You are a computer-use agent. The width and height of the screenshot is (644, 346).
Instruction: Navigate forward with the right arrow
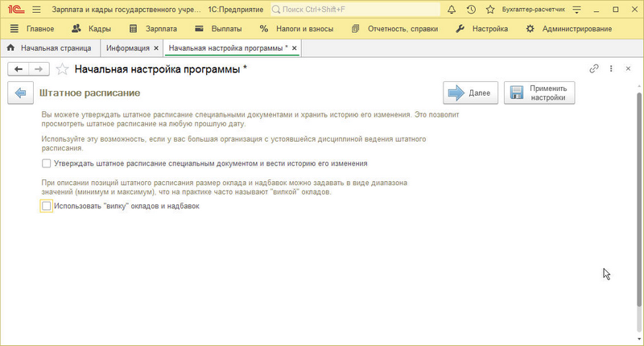click(x=38, y=69)
